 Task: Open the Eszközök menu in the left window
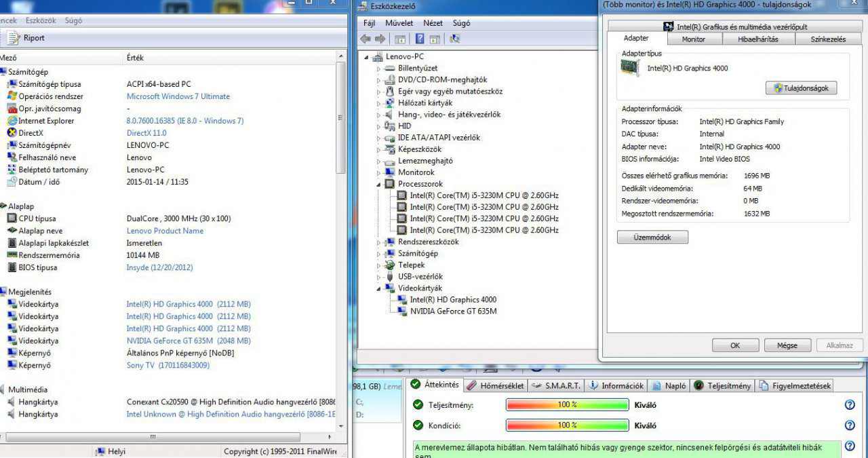pos(41,20)
